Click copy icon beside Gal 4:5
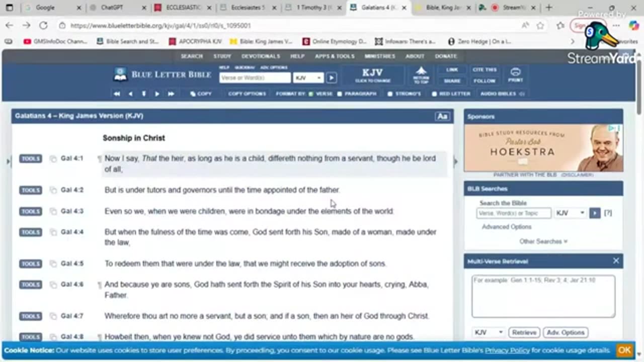The width and height of the screenshot is (644, 362). click(53, 264)
